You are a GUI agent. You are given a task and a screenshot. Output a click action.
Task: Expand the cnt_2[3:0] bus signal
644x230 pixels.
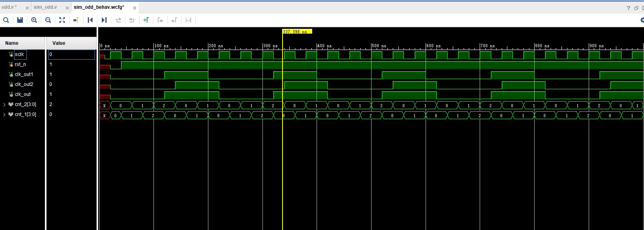pyautogui.click(x=4, y=104)
